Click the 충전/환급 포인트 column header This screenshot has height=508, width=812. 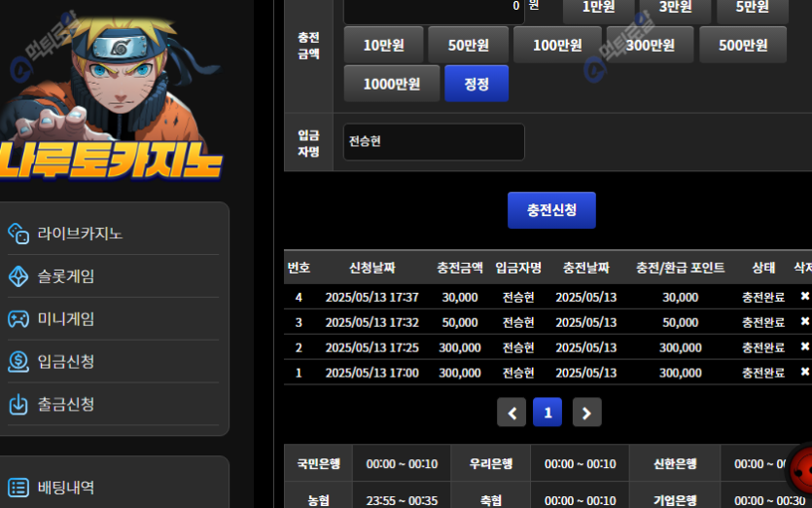[681, 268]
